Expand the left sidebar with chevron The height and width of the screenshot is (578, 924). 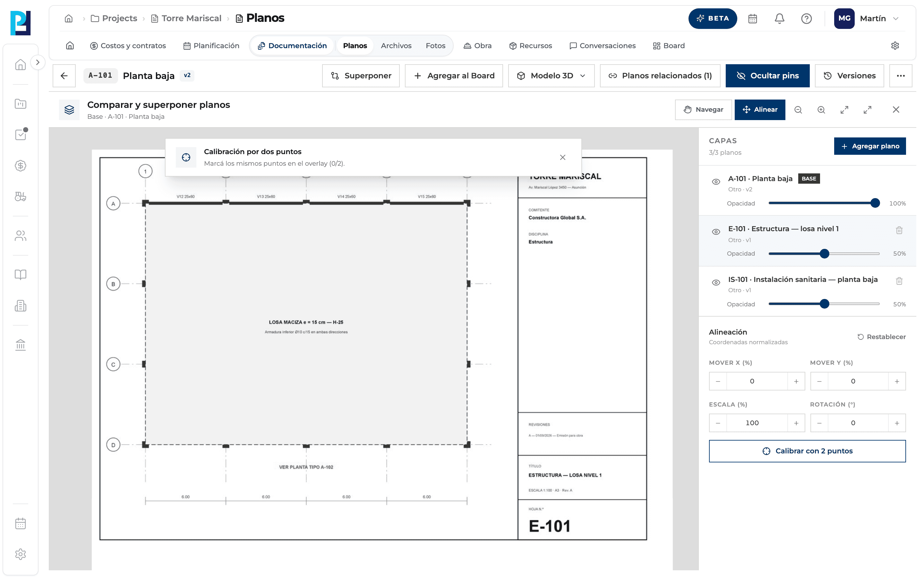coord(38,62)
